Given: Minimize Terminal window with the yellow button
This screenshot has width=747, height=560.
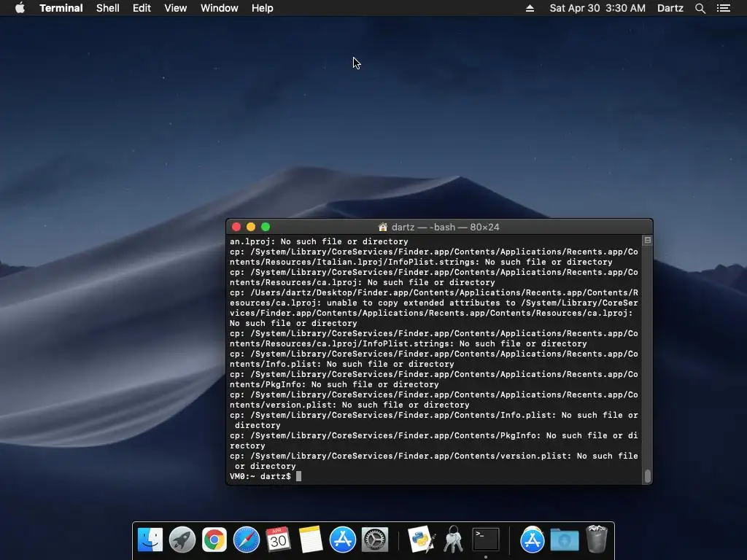Looking at the screenshot, I should [251, 227].
